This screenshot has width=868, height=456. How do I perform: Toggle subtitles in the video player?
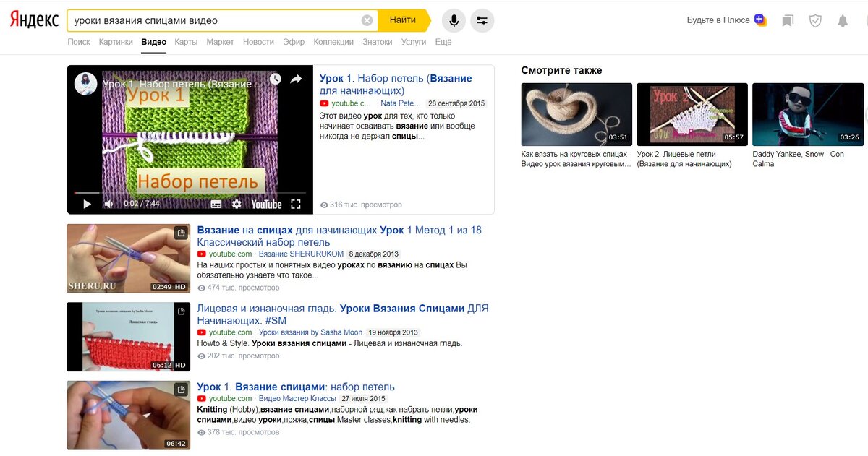(x=216, y=204)
